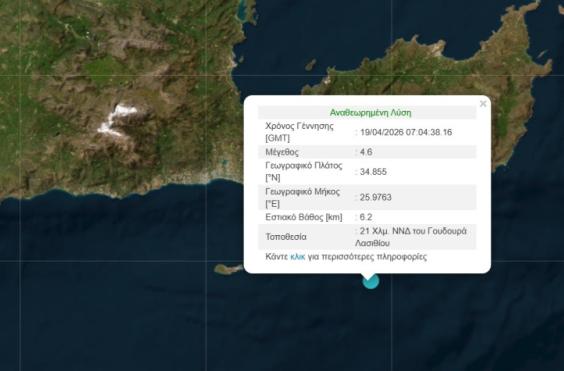This screenshot has height=371, width=564.
Task: Select the origin time value 19/04/2026 07:04:38.16
Action: point(406,132)
